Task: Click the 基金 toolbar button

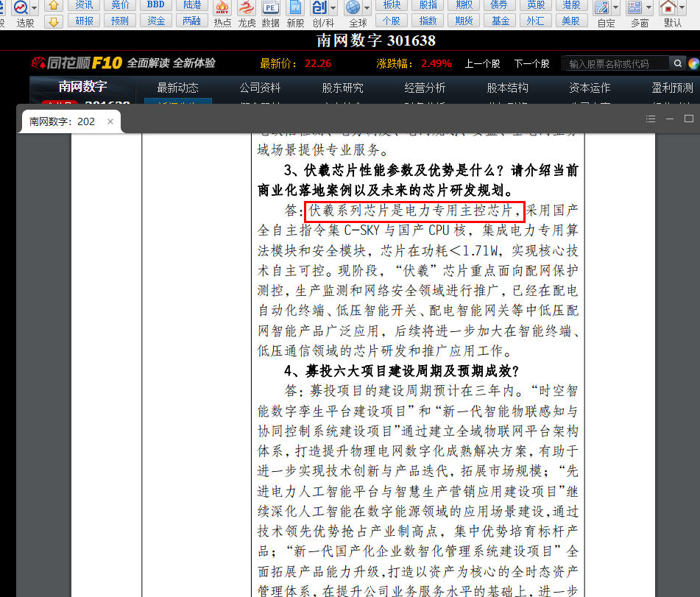Action: coord(500,21)
